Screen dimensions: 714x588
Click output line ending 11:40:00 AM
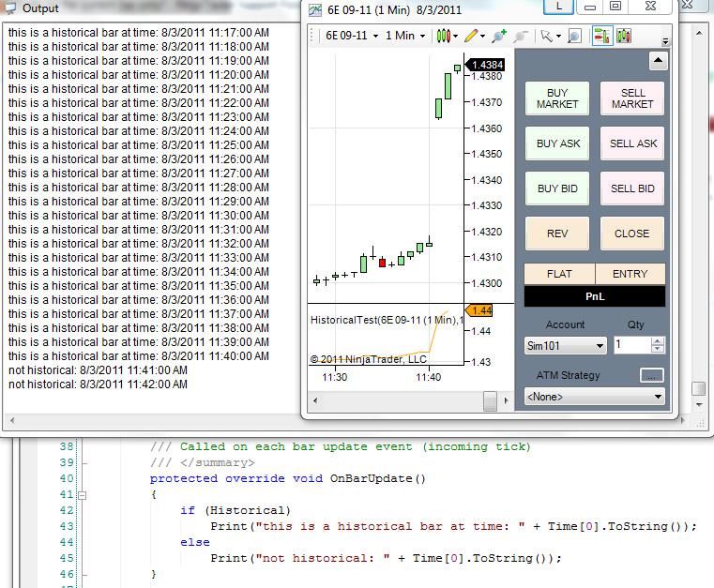(139, 356)
